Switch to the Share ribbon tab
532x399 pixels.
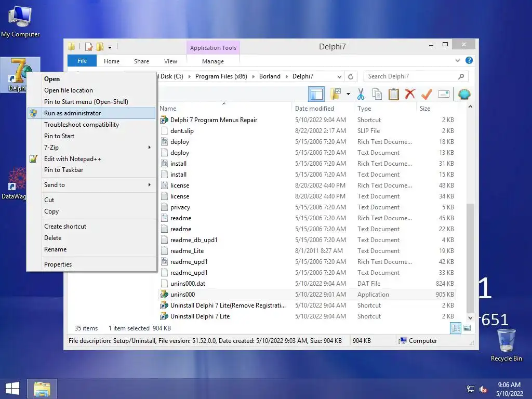click(x=141, y=61)
